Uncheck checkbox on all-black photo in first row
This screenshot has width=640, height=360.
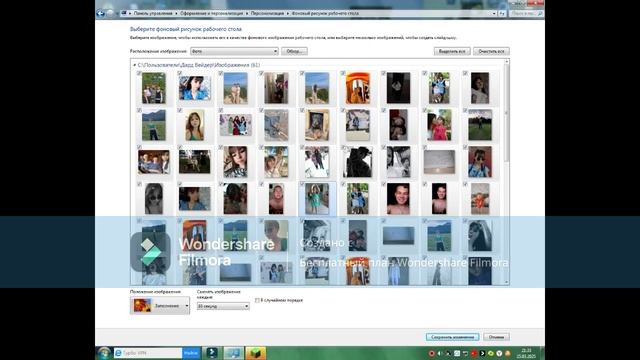pos(384,73)
